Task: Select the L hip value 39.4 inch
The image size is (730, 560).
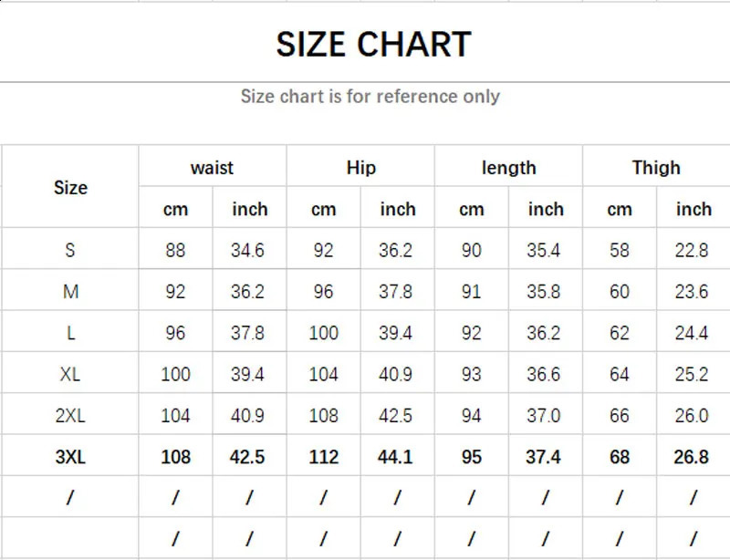Action: (395, 333)
